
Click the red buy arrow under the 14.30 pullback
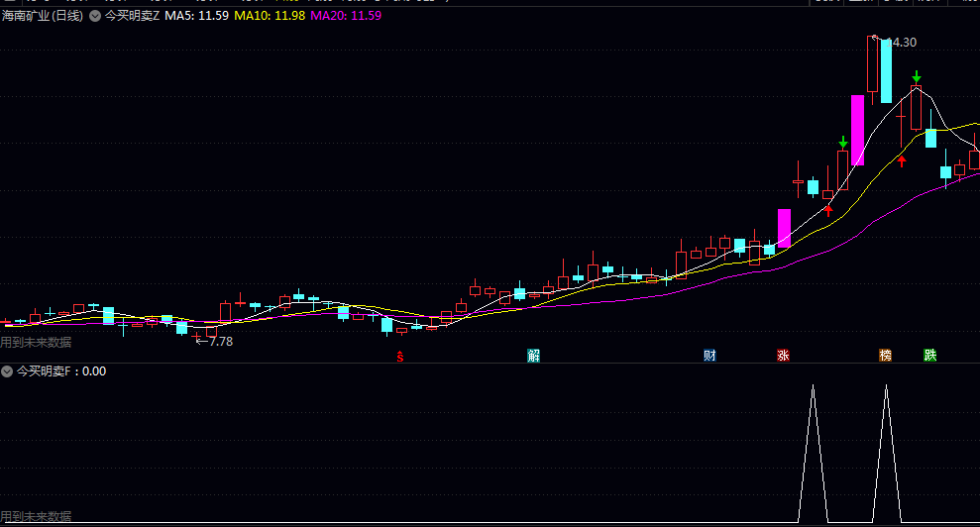(902, 161)
